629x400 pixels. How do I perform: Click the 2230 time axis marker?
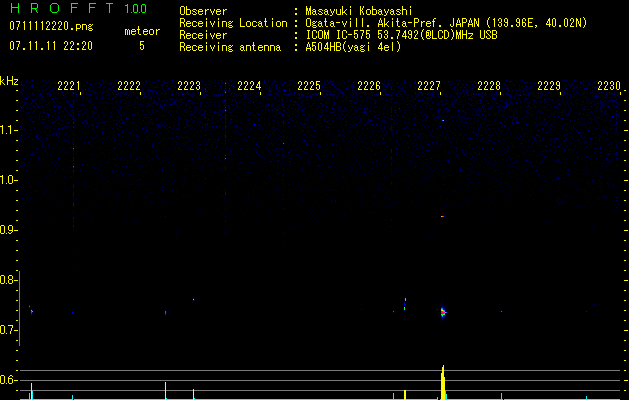609,86
